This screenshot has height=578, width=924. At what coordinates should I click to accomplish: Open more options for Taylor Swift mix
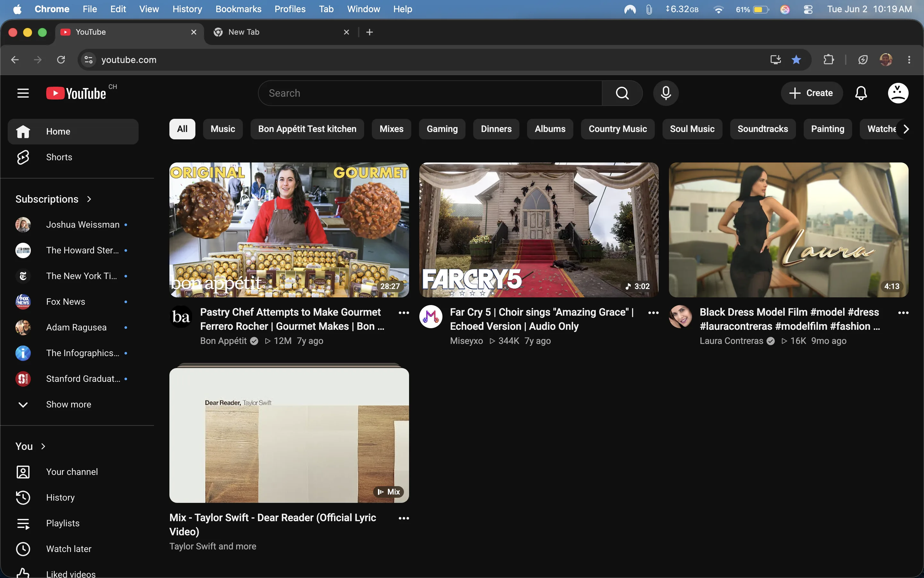point(404,518)
